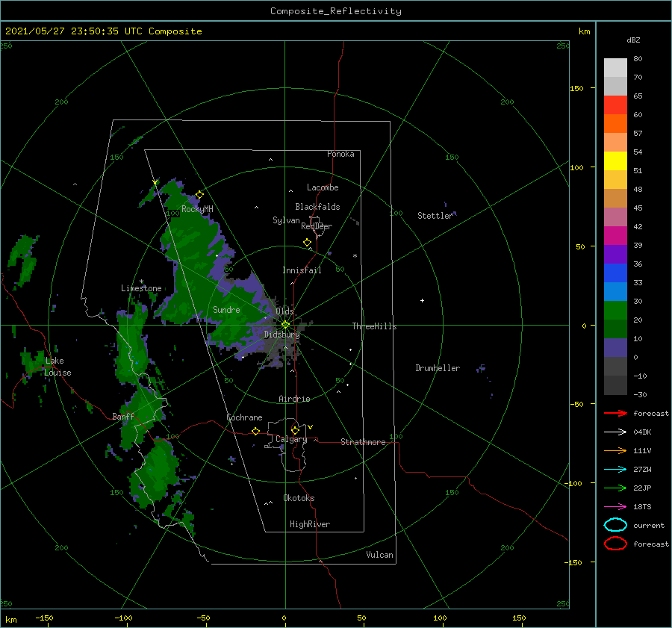Click the cyan current ellipse legend symbol
This screenshot has width=672, height=628.
coord(615,525)
